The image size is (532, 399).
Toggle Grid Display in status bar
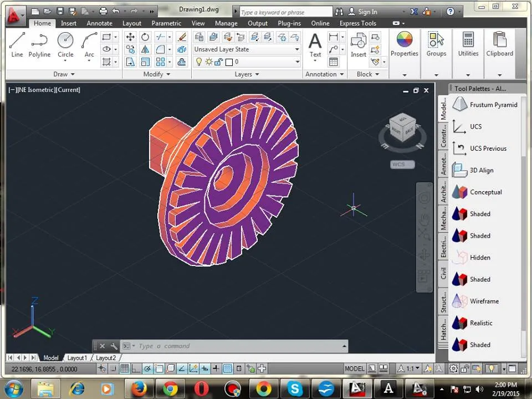point(125,369)
